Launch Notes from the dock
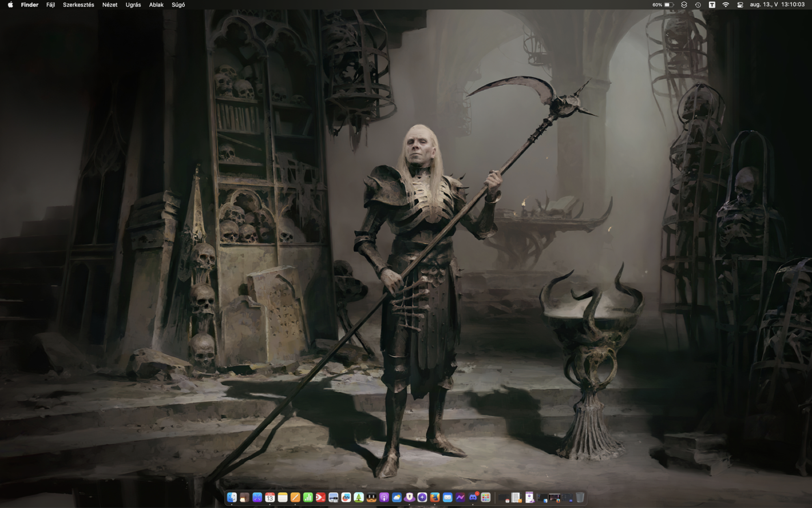Image resolution: width=812 pixels, height=508 pixels. 283,497
